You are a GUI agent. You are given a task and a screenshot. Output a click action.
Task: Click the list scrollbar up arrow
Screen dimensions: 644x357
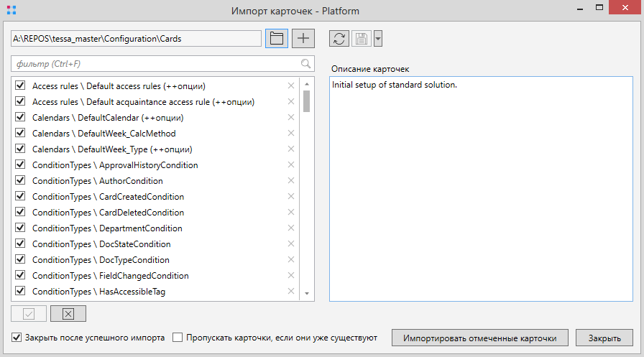point(307,85)
